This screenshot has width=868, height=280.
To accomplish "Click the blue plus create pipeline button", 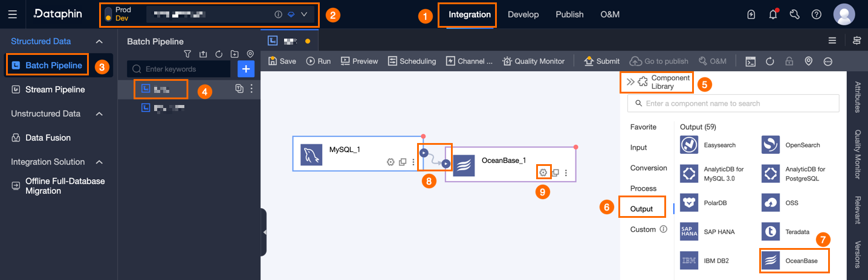I will point(246,69).
